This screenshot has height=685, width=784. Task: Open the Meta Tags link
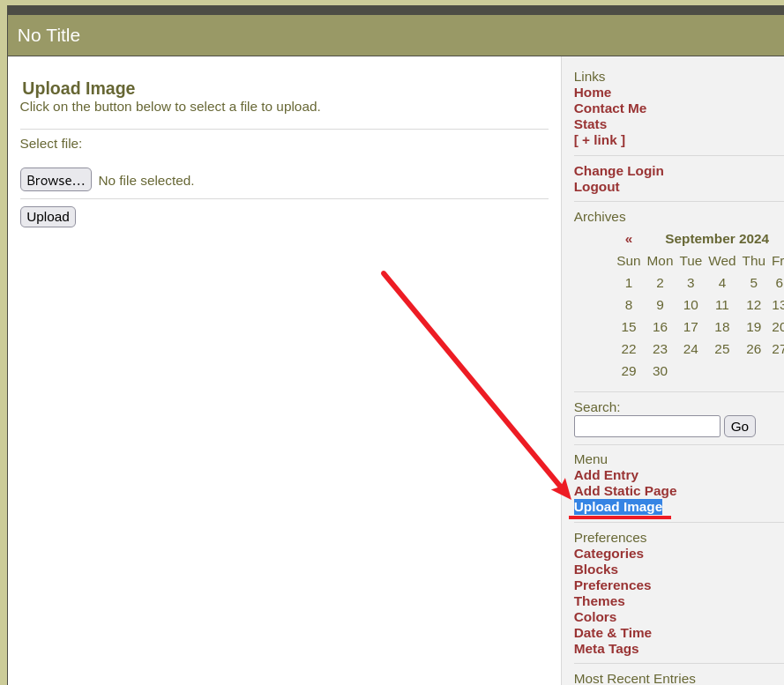click(x=606, y=649)
